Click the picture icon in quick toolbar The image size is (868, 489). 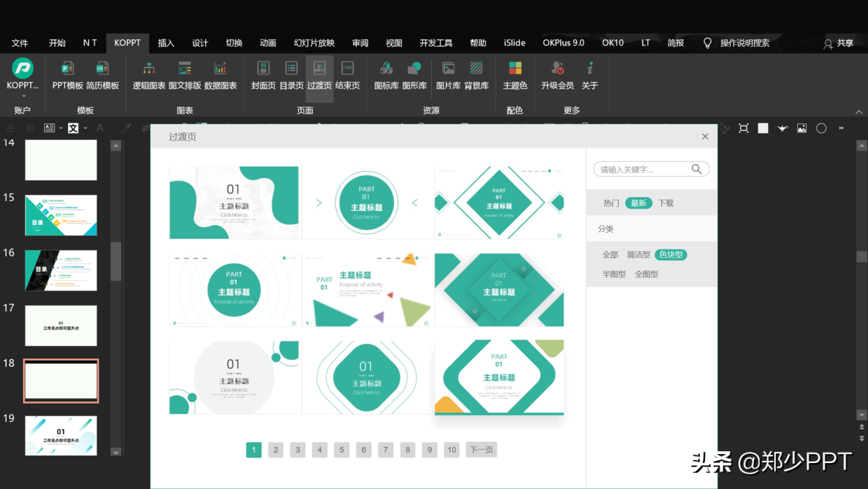click(802, 128)
